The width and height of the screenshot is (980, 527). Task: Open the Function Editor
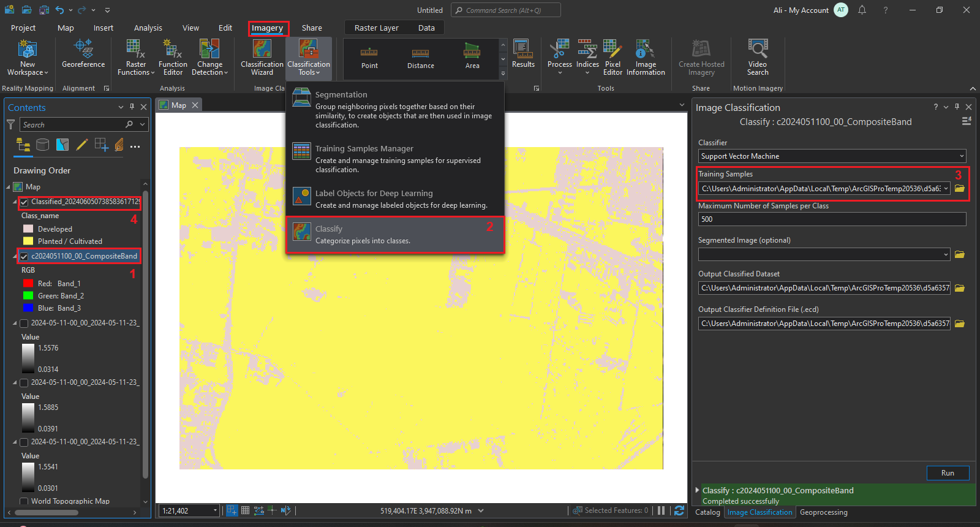pyautogui.click(x=173, y=58)
